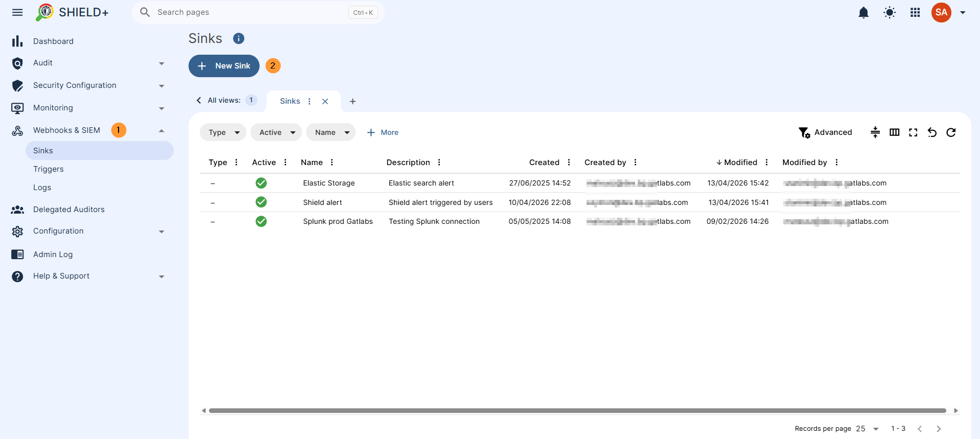This screenshot has height=439, width=980.
Task: Toggle active status of Splunk prod Gatlabs
Action: click(x=261, y=221)
